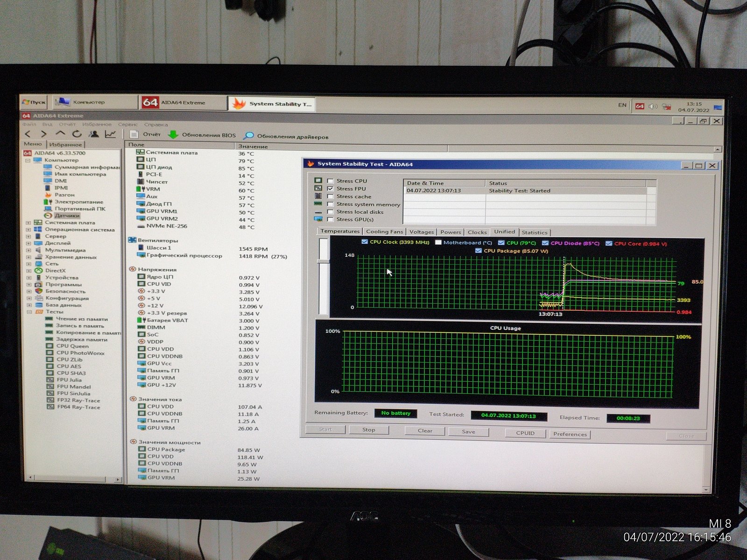Select the FP64 Ray-Trace benchmark
Screen dimensions: 747x560
click(73, 407)
